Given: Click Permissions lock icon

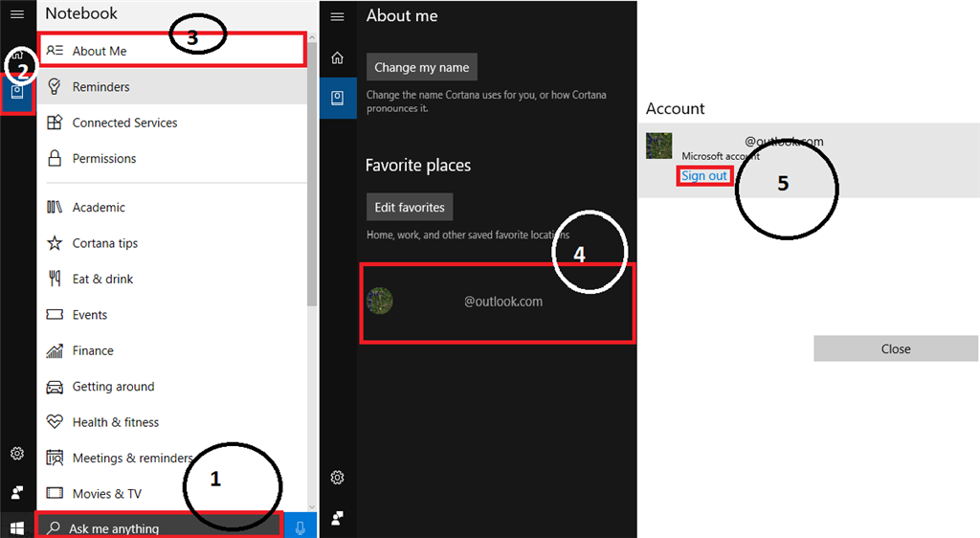Looking at the screenshot, I should click(55, 158).
